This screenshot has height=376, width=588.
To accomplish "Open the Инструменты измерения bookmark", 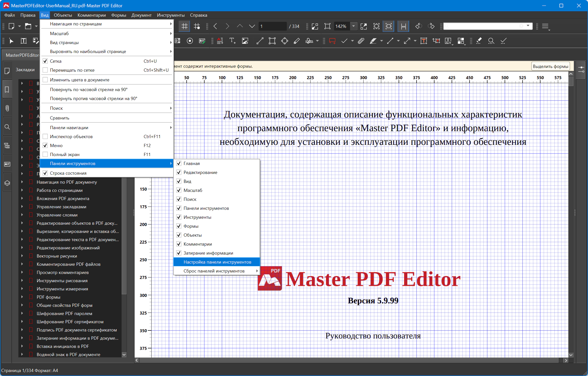I will [62, 289].
